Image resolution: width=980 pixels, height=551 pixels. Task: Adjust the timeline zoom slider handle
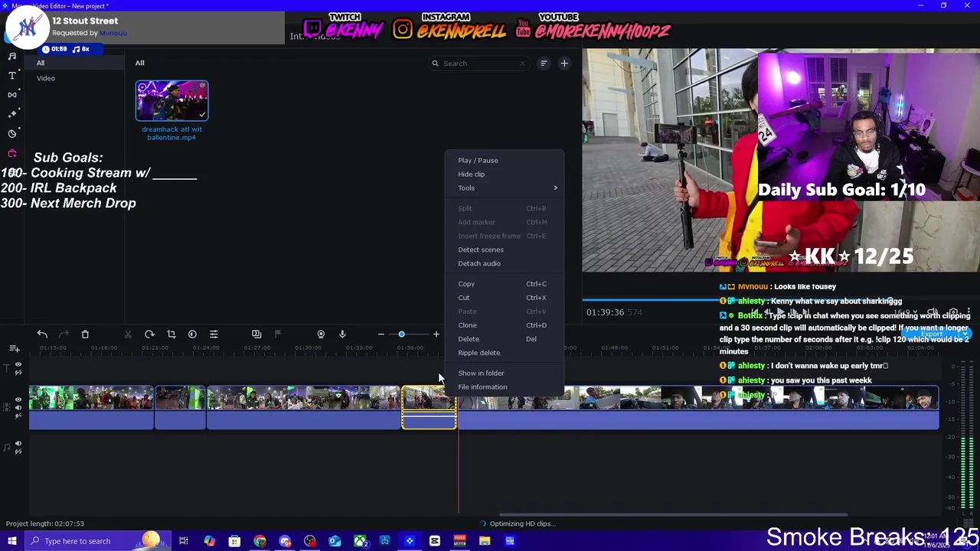(x=401, y=334)
